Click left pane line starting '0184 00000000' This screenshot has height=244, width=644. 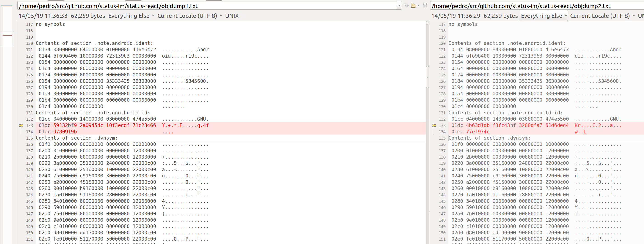coord(124,81)
